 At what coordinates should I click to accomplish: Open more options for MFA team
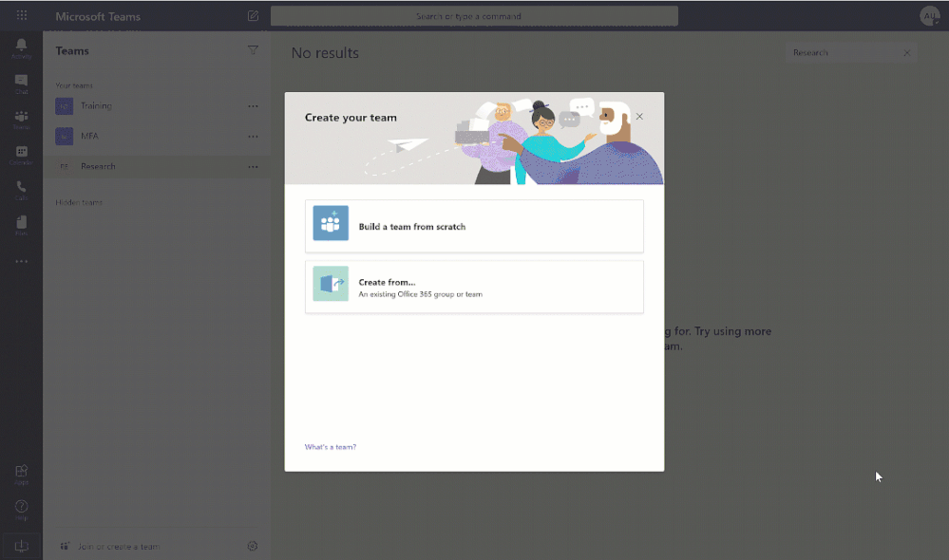pos(253,137)
